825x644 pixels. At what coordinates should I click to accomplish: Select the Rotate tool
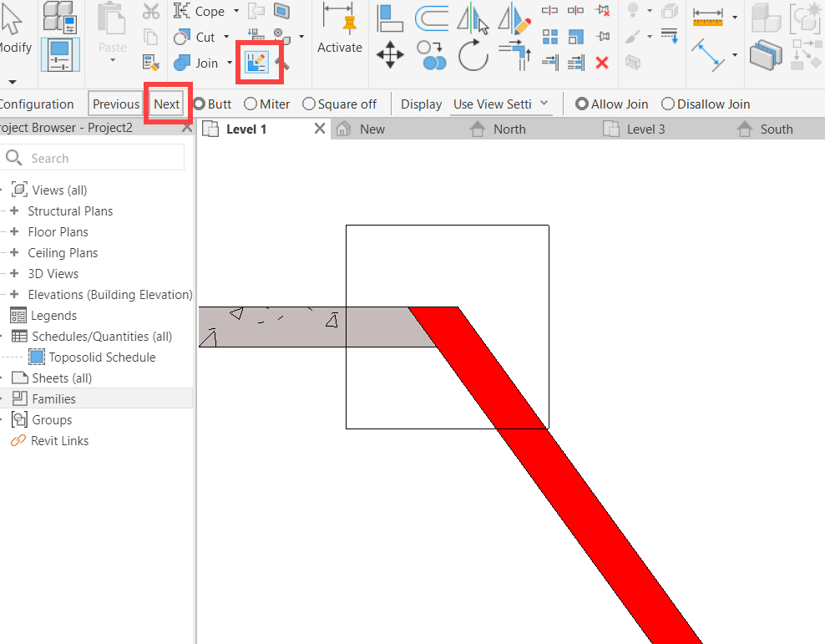point(473,55)
